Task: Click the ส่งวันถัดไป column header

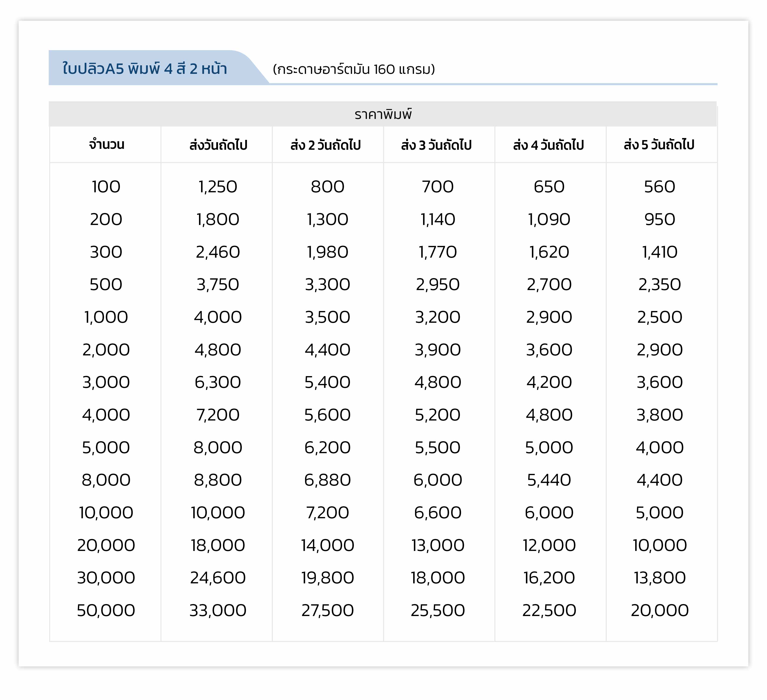Action: (x=218, y=145)
